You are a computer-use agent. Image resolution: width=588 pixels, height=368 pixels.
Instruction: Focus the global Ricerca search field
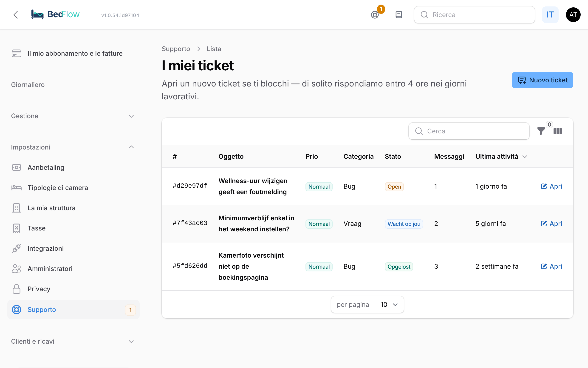[474, 15]
